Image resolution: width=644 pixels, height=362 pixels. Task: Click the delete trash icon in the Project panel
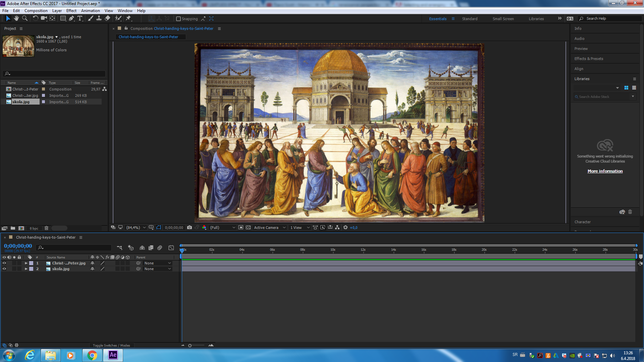[47, 228]
